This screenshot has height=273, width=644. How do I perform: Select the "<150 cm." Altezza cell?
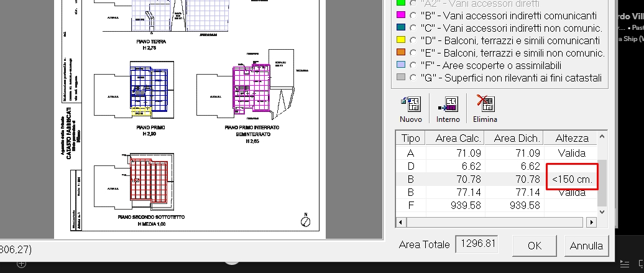coord(571,180)
